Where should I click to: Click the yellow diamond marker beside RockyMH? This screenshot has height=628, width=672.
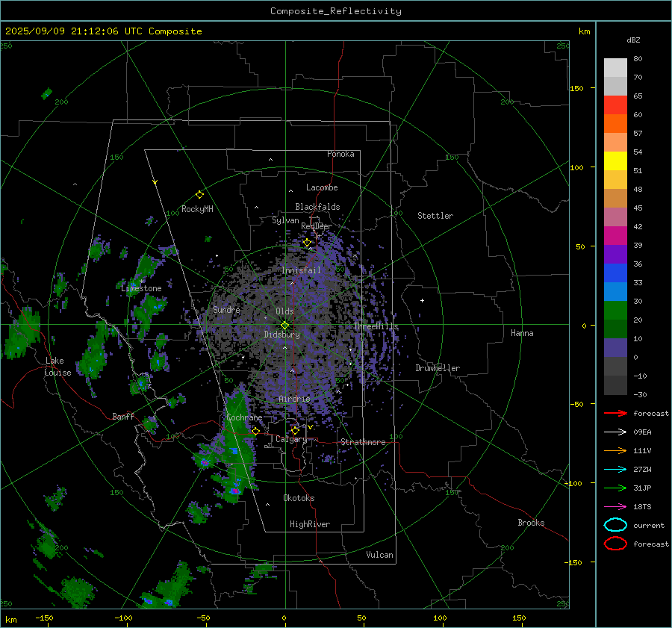[199, 195]
